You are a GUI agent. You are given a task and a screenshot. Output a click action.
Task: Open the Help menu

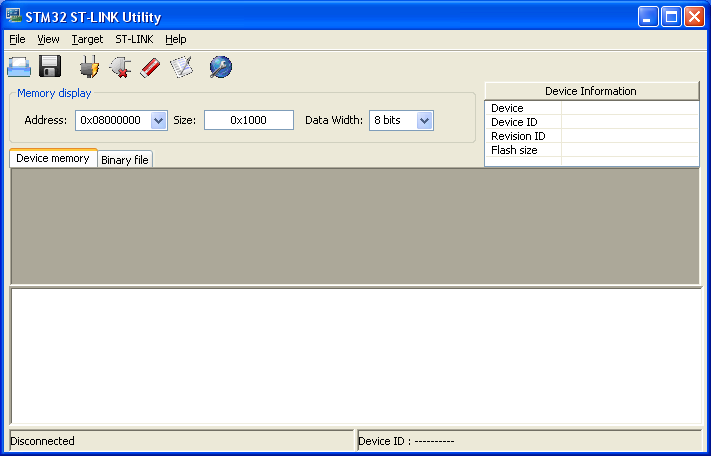coord(175,39)
